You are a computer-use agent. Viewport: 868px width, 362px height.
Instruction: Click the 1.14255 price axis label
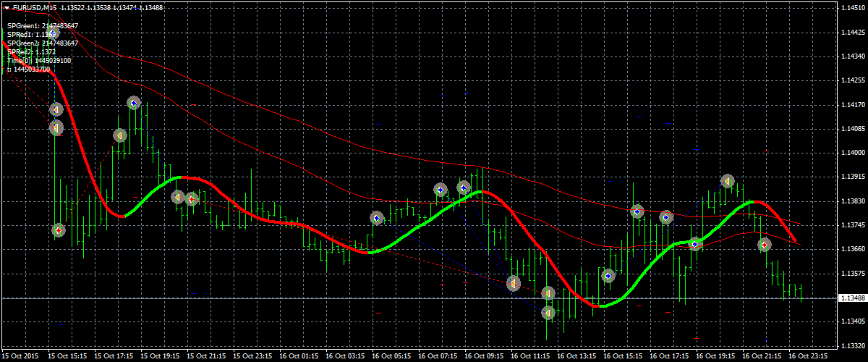tap(854, 80)
